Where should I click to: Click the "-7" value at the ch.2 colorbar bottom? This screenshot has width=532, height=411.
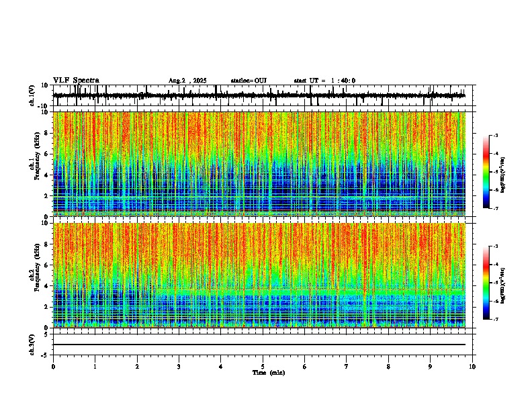point(495,319)
